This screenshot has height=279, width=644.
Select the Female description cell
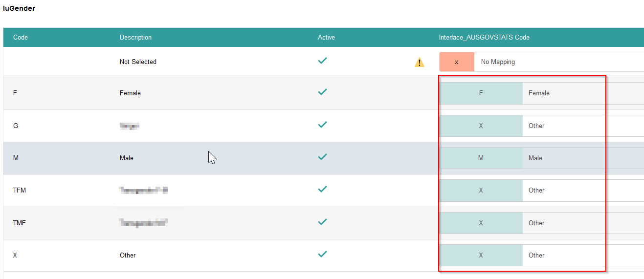click(x=130, y=93)
